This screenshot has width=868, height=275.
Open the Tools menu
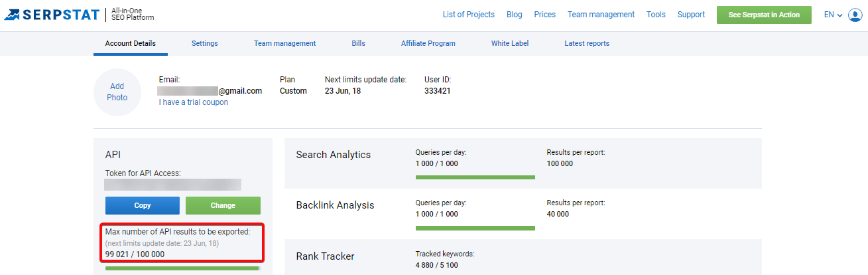coord(656,15)
